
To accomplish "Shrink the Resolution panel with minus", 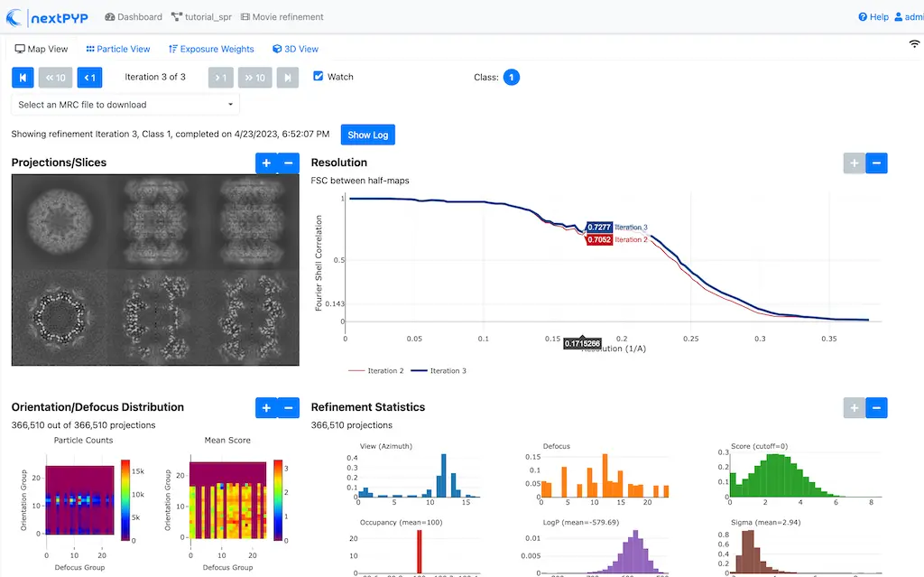I will click(876, 163).
